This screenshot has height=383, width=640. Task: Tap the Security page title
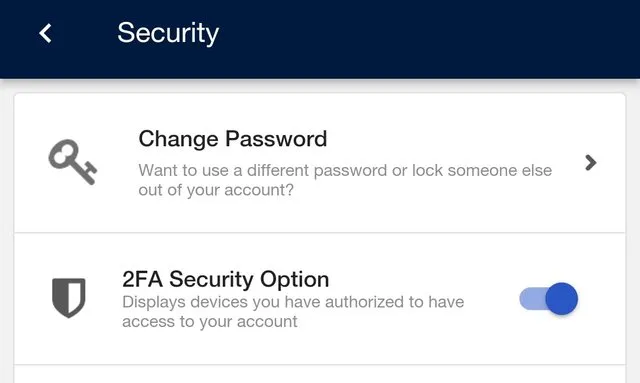168,33
